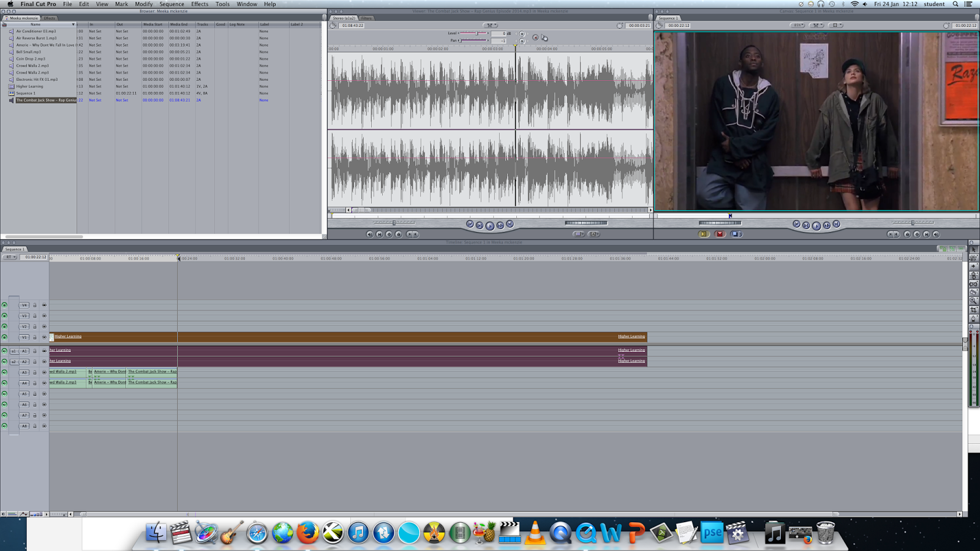980x551 pixels.
Task: Click the A2 destination track button
Action: pos(24,362)
